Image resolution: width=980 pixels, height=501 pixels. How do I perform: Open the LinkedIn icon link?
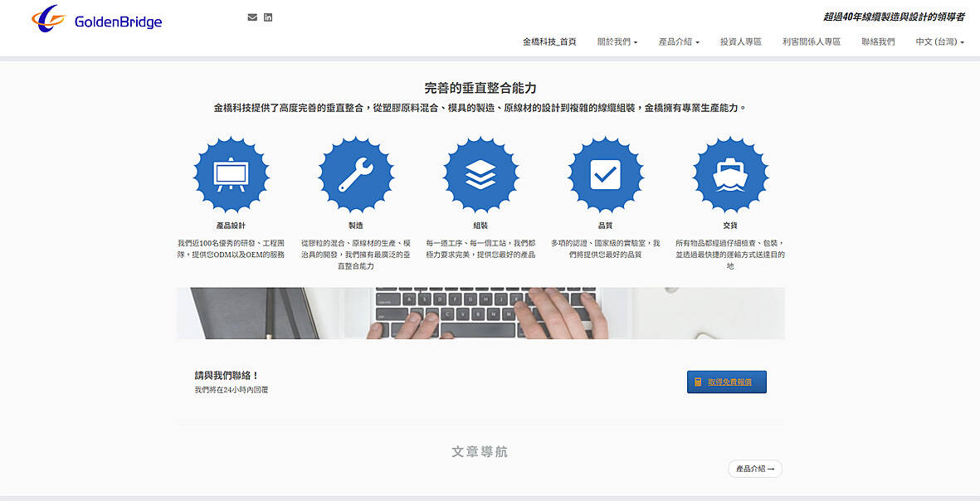click(x=268, y=17)
